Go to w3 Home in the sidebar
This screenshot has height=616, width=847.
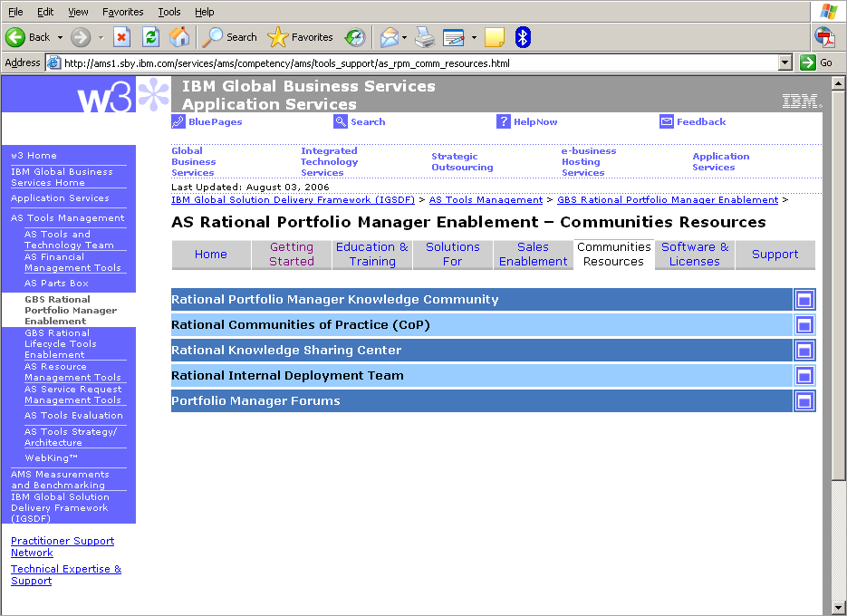click(34, 156)
